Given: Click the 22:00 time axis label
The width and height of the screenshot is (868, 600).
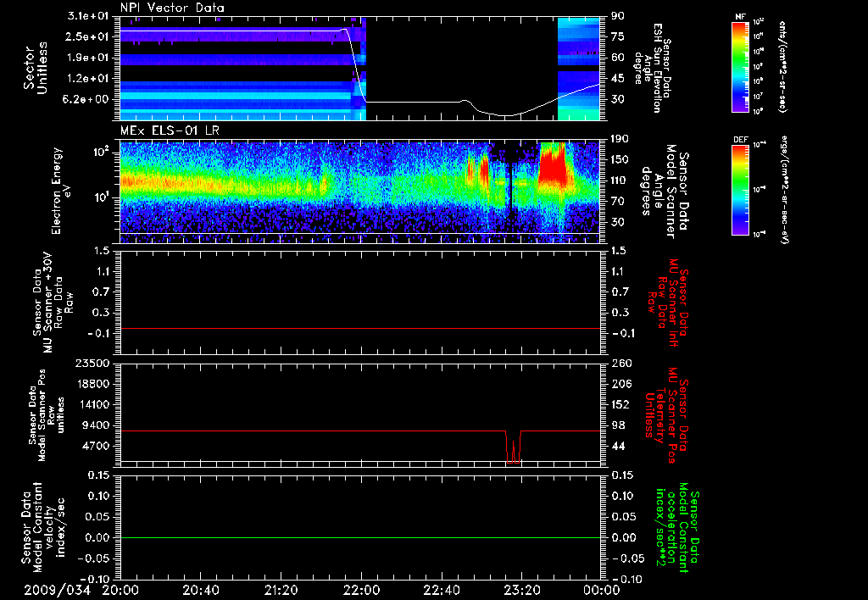Looking at the screenshot, I should pos(361,590).
